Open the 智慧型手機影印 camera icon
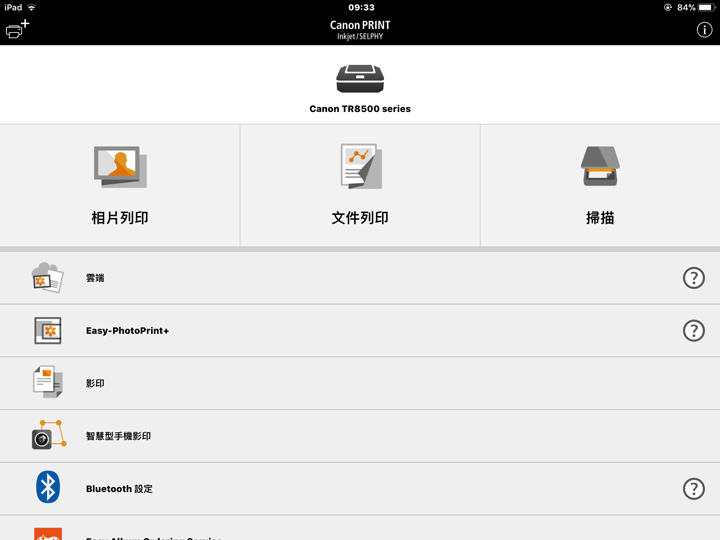 click(49, 434)
